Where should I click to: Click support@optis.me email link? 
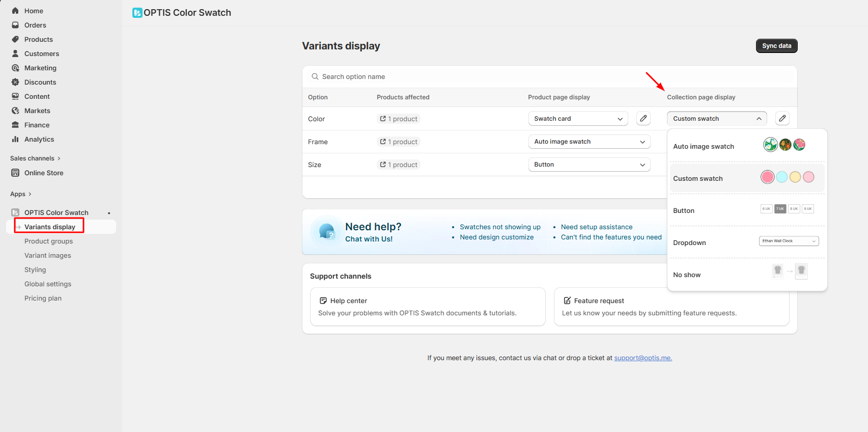pyautogui.click(x=643, y=358)
